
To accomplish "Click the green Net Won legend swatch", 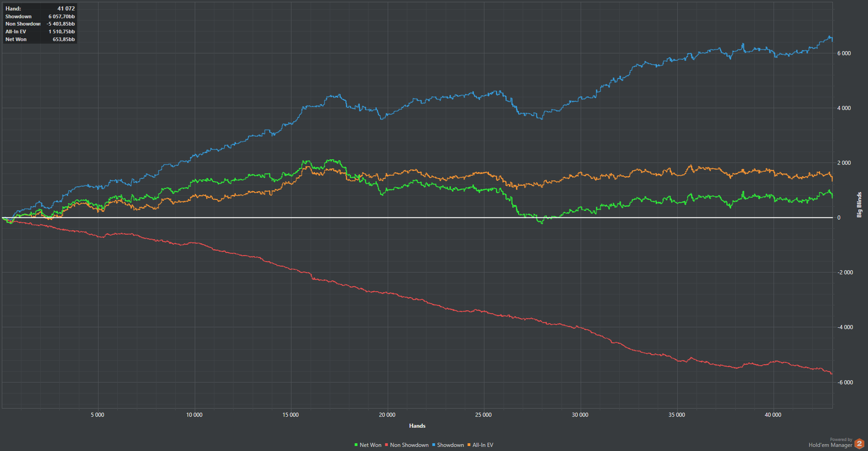I will [x=356, y=445].
